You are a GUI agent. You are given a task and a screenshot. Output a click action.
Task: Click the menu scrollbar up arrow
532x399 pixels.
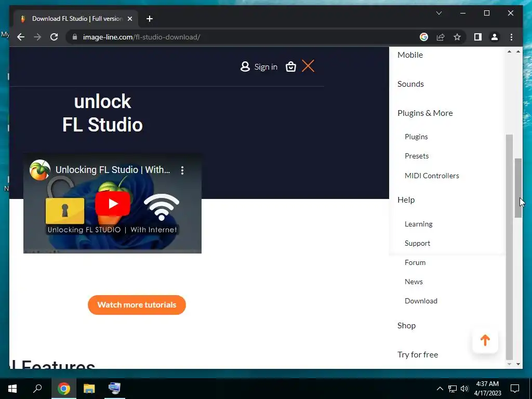509,51
